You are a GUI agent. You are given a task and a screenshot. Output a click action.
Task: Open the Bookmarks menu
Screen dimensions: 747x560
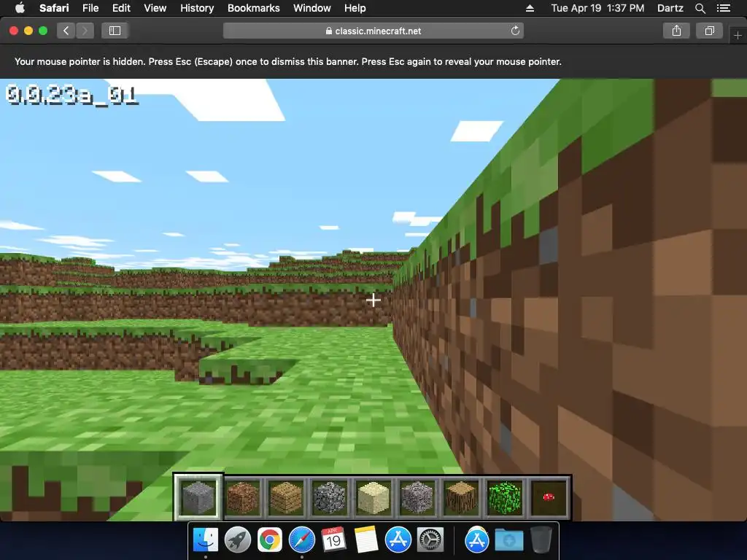point(253,8)
